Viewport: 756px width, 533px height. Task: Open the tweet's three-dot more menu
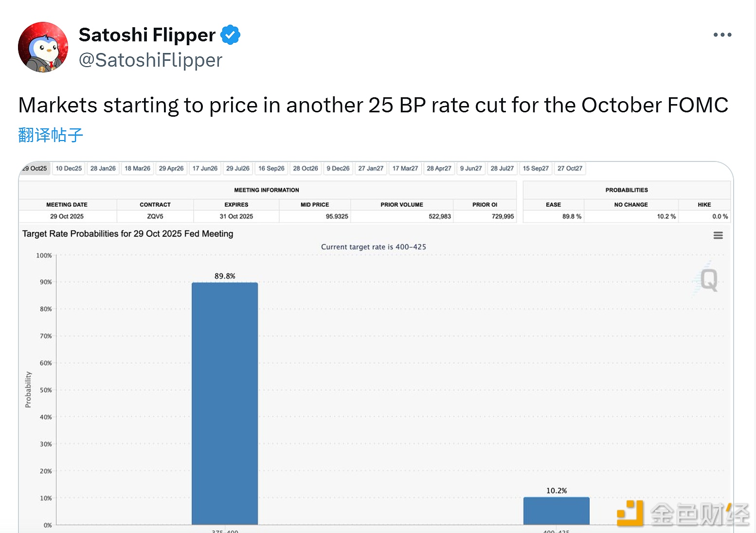click(x=722, y=35)
